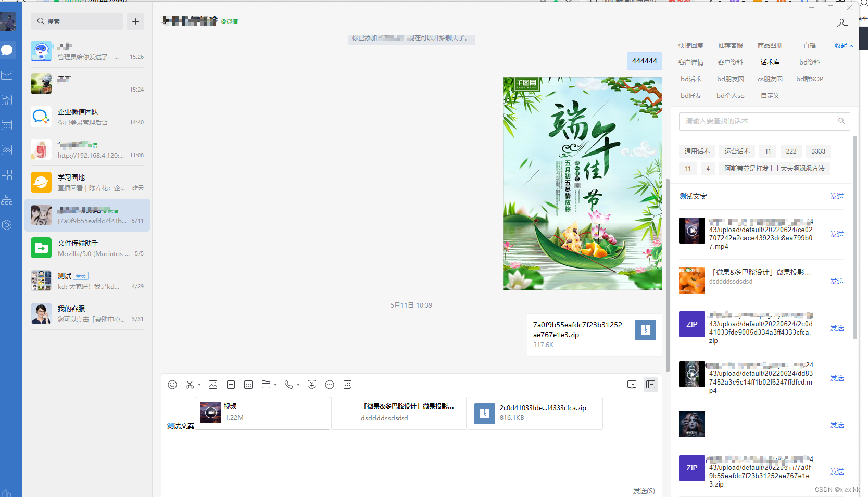Open the emoji picker
Viewport: 868px width, 497px height.
(x=172, y=385)
